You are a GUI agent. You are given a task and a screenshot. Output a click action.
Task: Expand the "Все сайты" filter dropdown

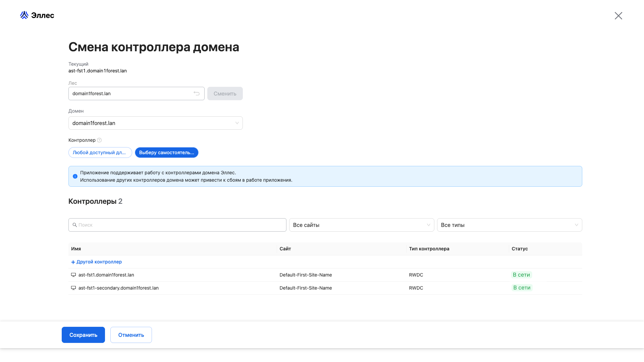tap(361, 225)
